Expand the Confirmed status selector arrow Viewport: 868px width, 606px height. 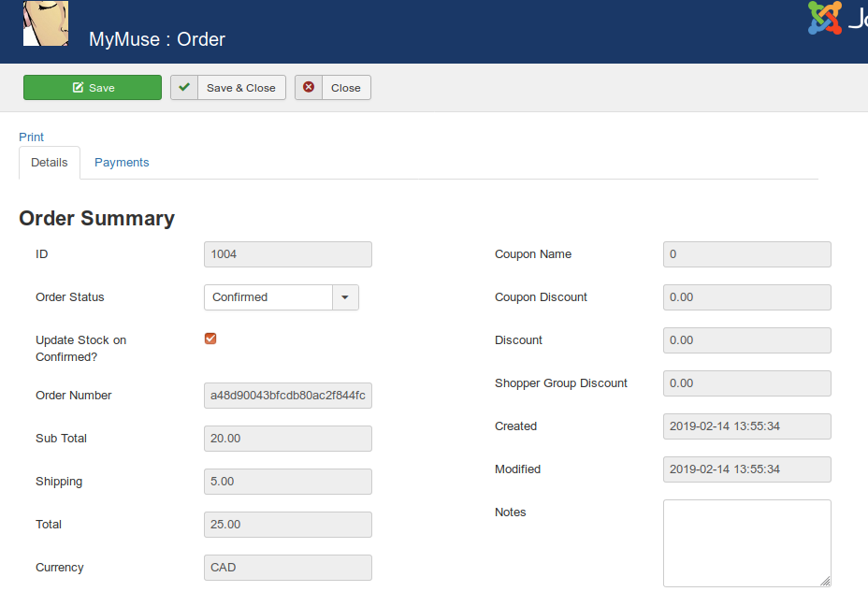[x=345, y=296]
